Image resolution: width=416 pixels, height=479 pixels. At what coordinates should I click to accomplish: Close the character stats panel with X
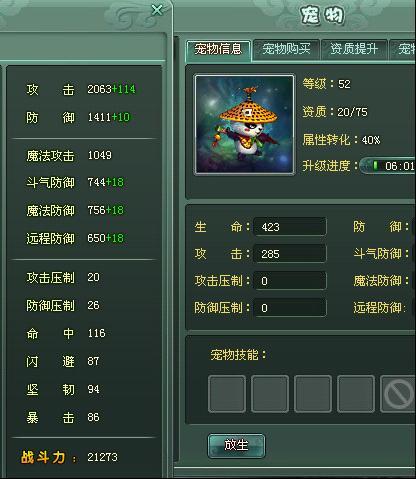tap(157, 10)
